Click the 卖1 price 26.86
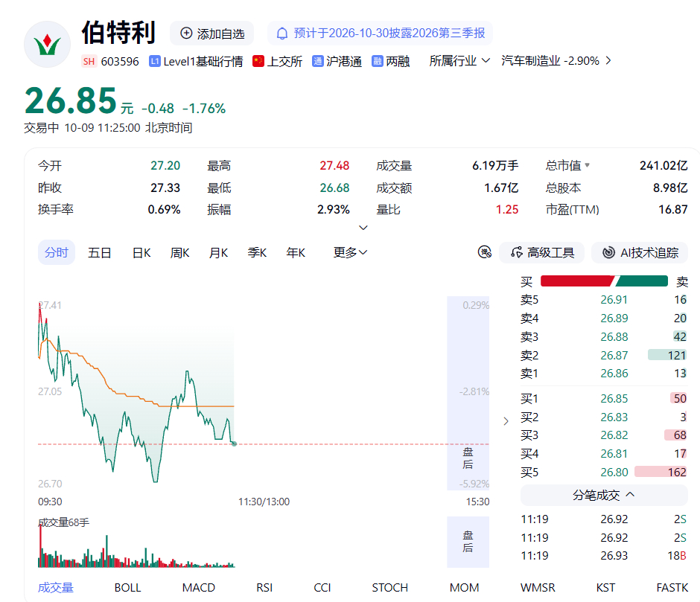 614,373
